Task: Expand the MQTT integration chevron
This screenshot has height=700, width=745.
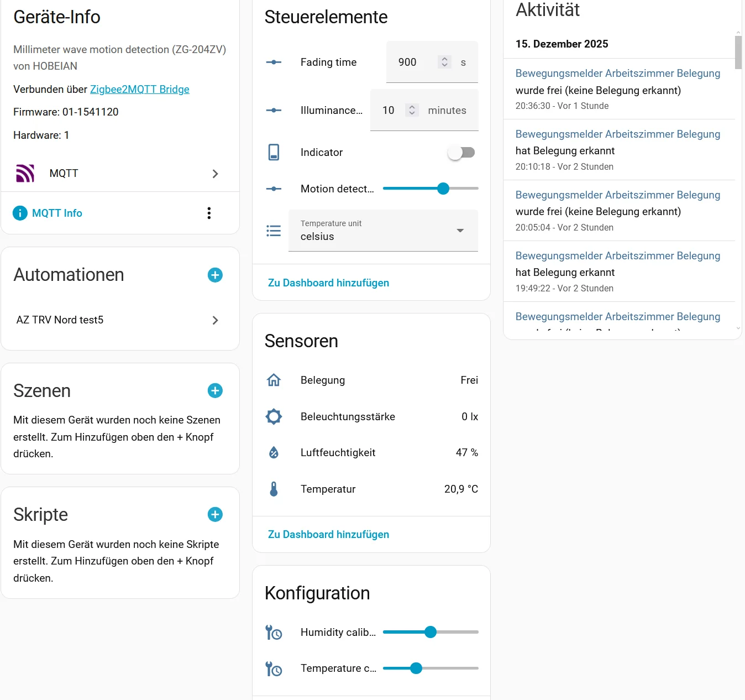Action: pyautogui.click(x=216, y=174)
